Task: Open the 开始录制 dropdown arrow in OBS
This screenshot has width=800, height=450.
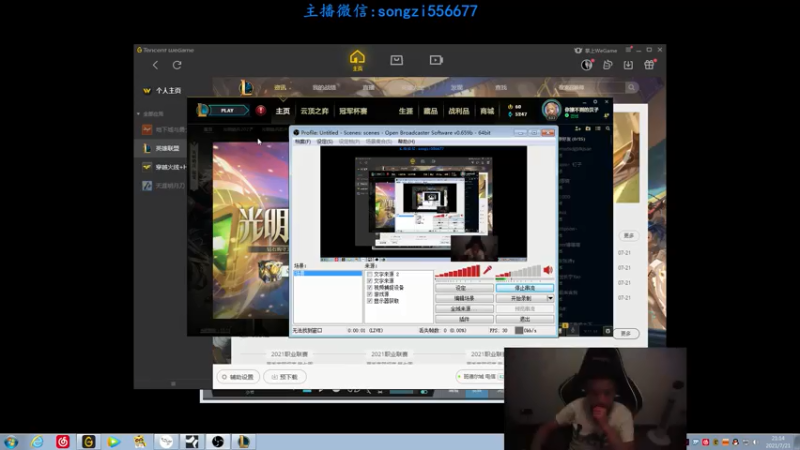Action: click(x=550, y=298)
